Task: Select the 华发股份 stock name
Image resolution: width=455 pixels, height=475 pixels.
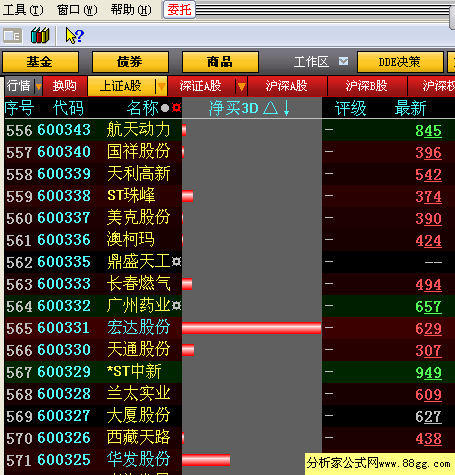Action: (x=139, y=460)
